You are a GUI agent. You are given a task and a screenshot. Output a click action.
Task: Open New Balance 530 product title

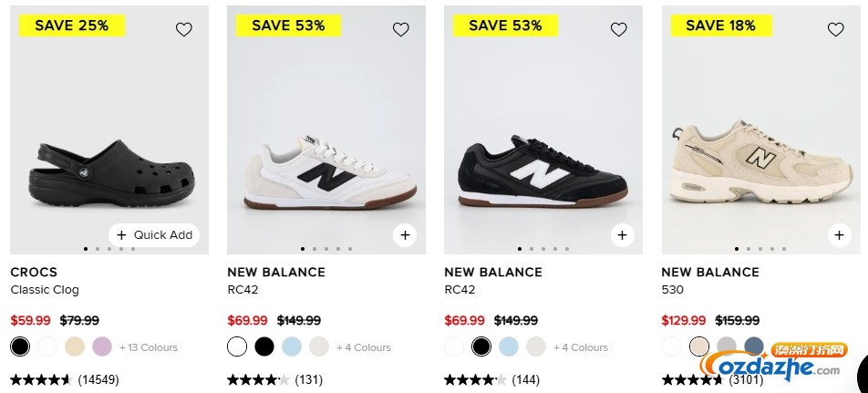(x=672, y=290)
